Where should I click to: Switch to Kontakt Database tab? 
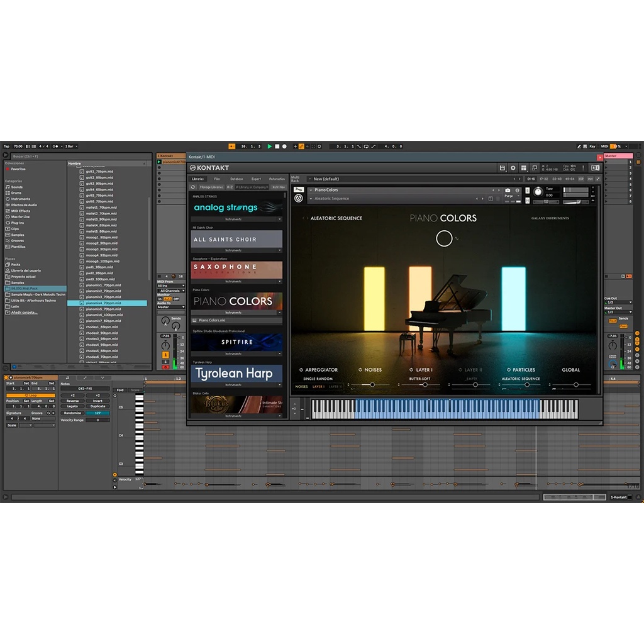(x=236, y=179)
